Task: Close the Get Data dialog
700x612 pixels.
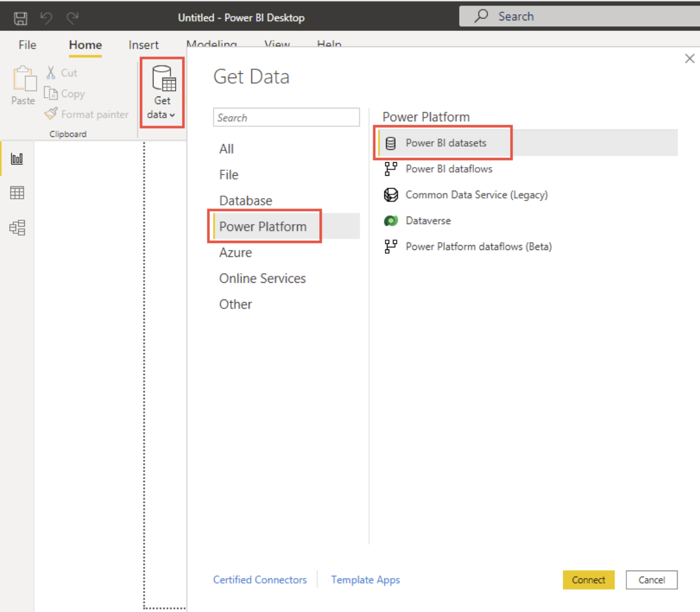Action: pos(689,58)
